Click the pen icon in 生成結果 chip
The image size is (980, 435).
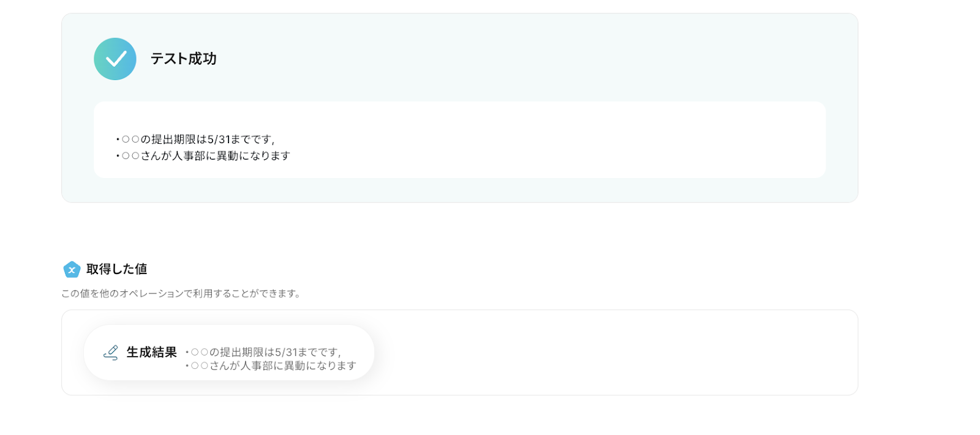coord(111,352)
